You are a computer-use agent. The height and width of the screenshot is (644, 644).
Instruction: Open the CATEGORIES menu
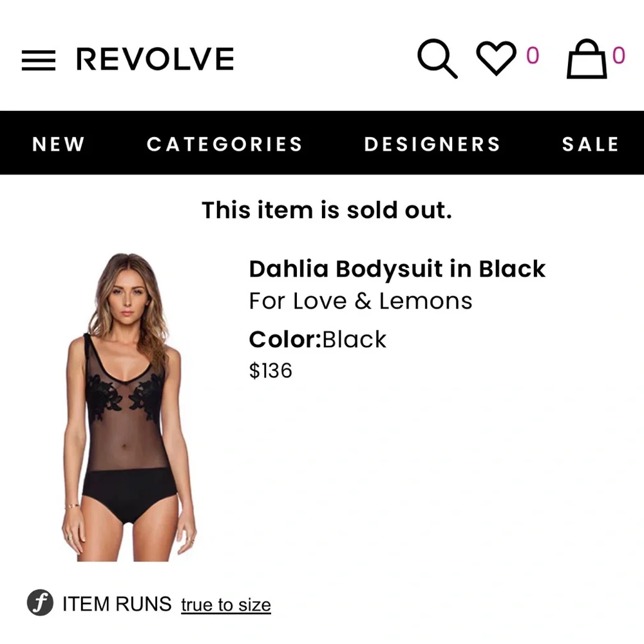(x=224, y=144)
